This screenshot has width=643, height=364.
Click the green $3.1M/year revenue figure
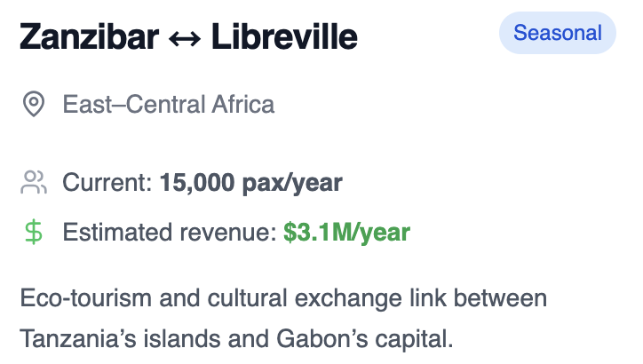pos(346,233)
